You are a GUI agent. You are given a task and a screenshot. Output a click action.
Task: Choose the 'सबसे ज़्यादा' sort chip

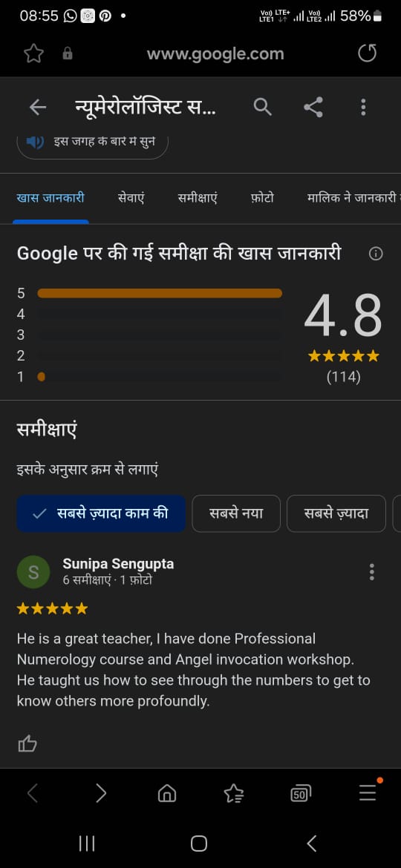pos(336,513)
